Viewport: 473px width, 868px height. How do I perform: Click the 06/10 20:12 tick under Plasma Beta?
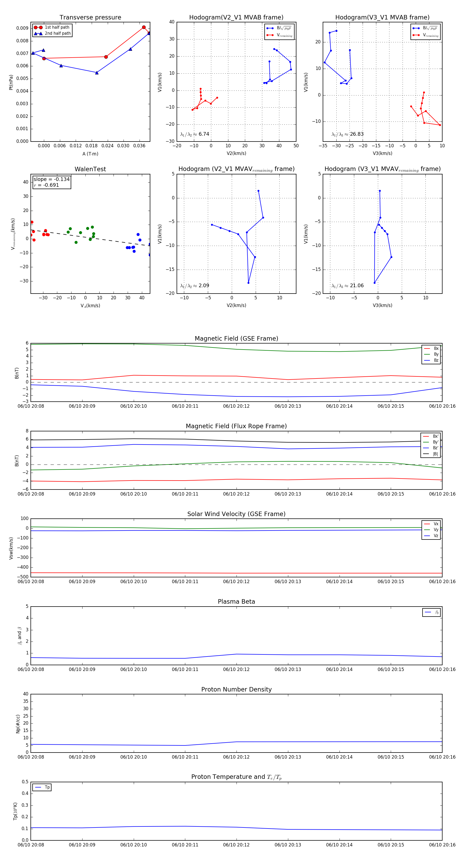coord(236,669)
